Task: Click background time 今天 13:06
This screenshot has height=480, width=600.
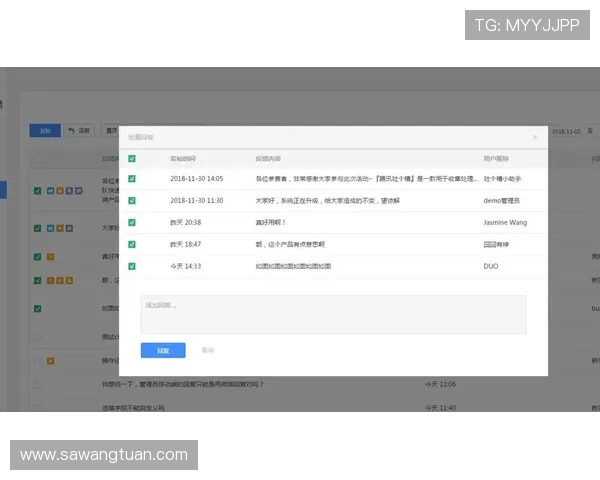Action: [440, 384]
